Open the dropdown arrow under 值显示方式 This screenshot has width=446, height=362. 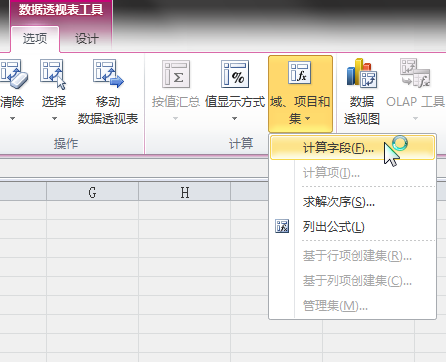tap(234, 118)
